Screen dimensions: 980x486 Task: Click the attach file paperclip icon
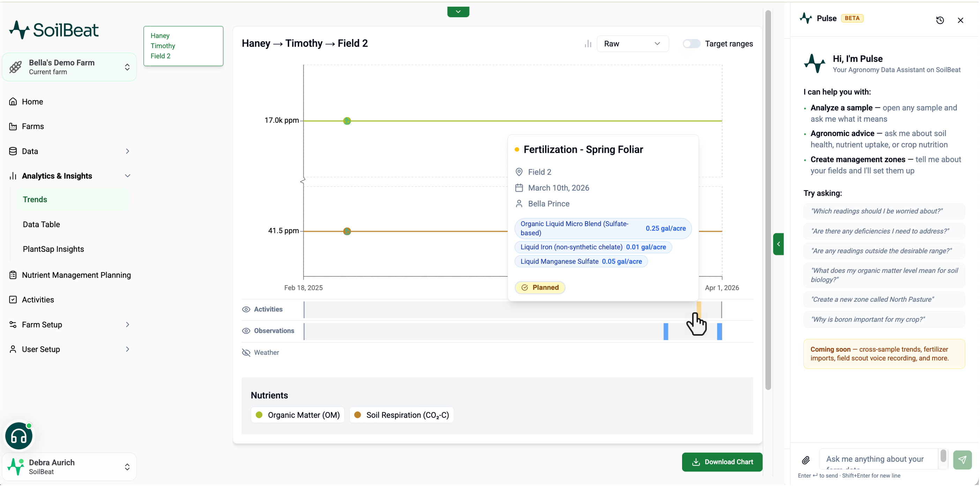point(806,460)
